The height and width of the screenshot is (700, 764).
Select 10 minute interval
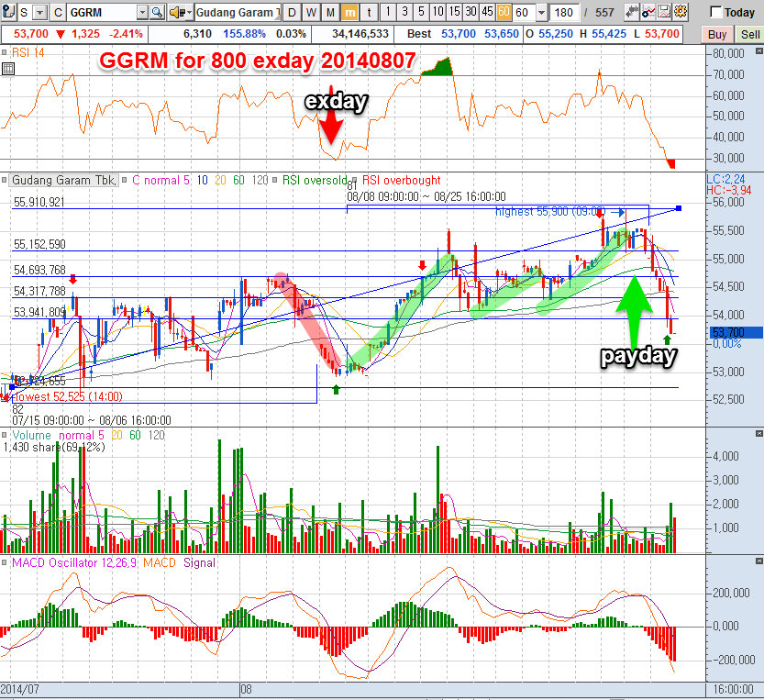[437, 12]
